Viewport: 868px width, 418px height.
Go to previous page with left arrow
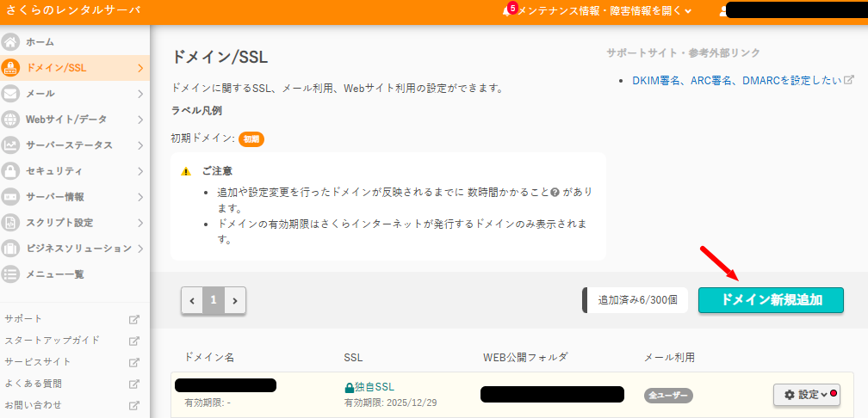192,300
